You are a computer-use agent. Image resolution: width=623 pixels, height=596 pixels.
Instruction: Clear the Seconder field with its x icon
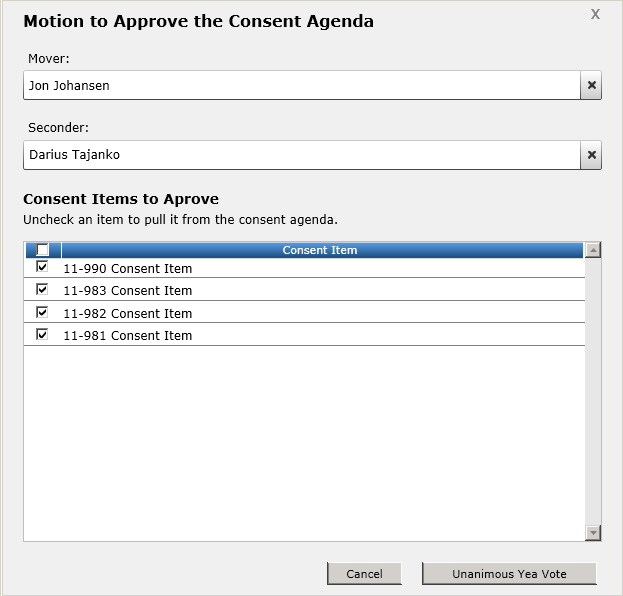pos(591,155)
